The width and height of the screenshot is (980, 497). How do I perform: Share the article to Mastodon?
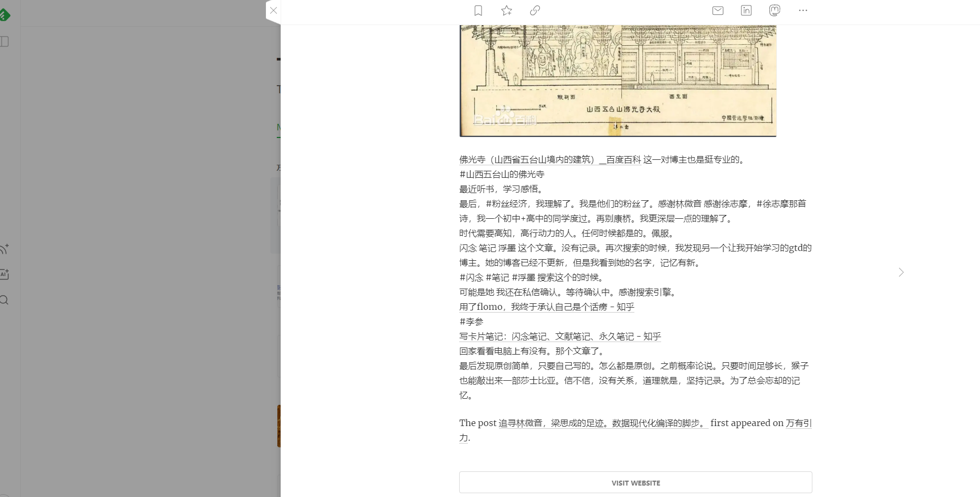(x=775, y=10)
